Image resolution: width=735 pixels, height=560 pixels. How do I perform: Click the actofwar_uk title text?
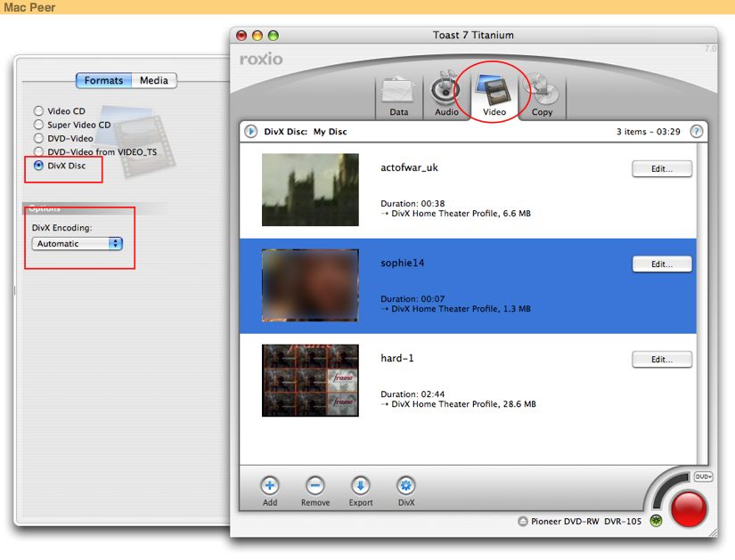pos(409,167)
